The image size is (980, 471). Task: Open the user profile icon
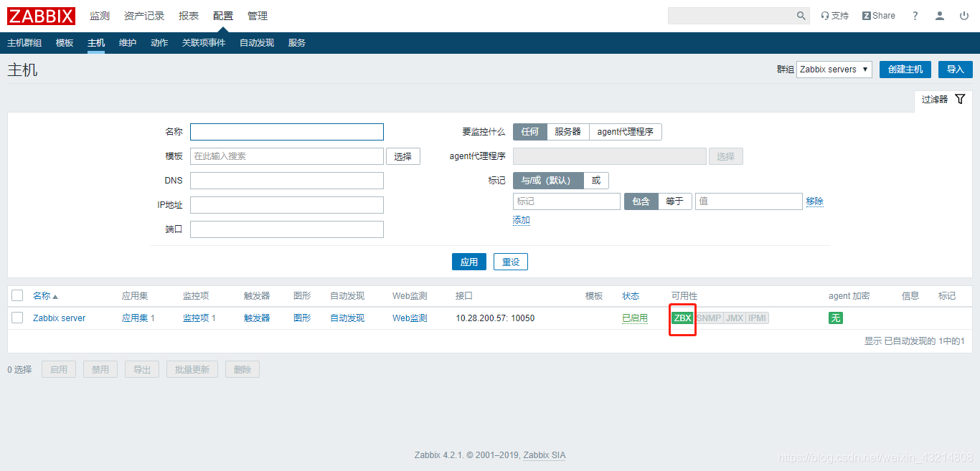click(940, 16)
